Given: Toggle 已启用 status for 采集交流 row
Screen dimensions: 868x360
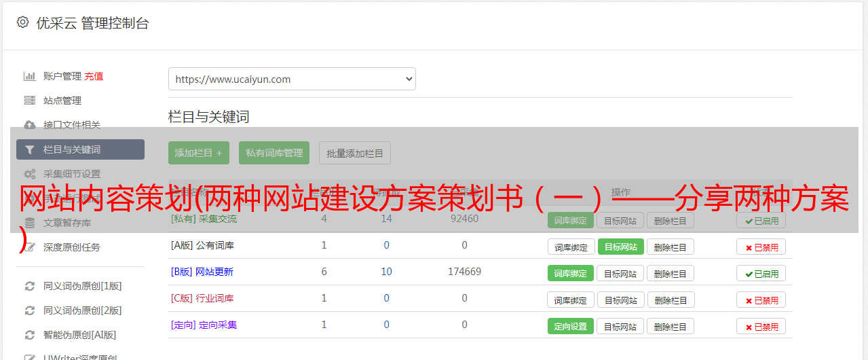Looking at the screenshot, I should [761, 221].
